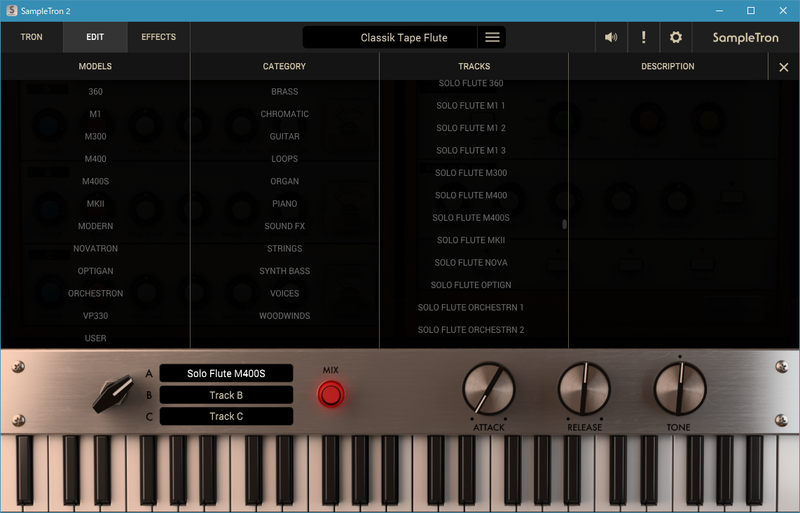800x513 pixels.
Task: Click the DESCRIPTION column header
Action: (667, 66)
